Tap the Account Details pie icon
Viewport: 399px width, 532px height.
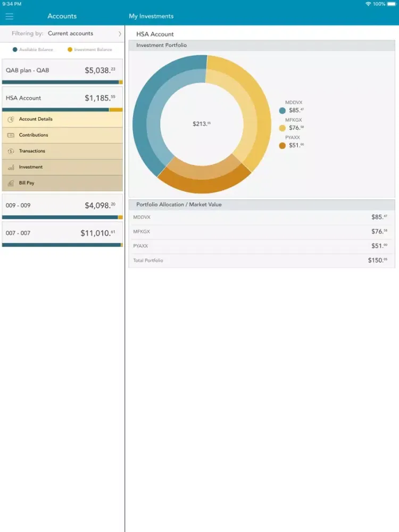tap(11, 119)
